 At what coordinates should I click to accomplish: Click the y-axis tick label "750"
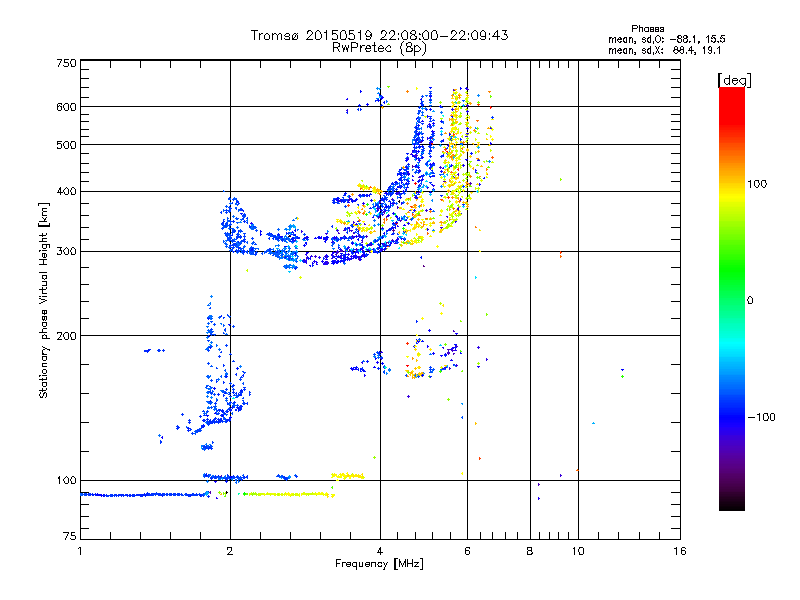66,63
